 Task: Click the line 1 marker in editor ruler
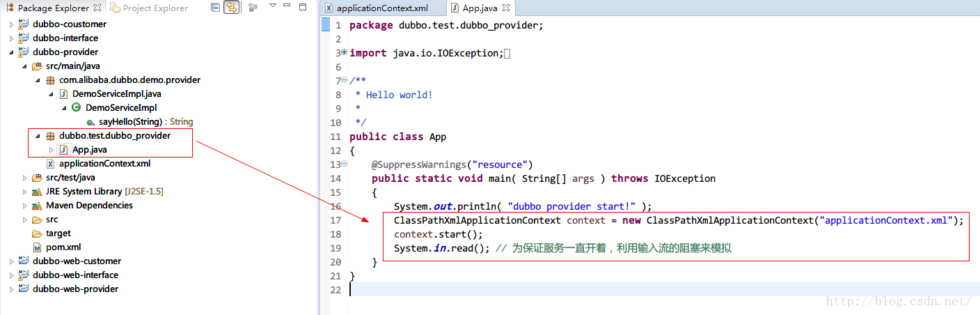tap(325, 25)
